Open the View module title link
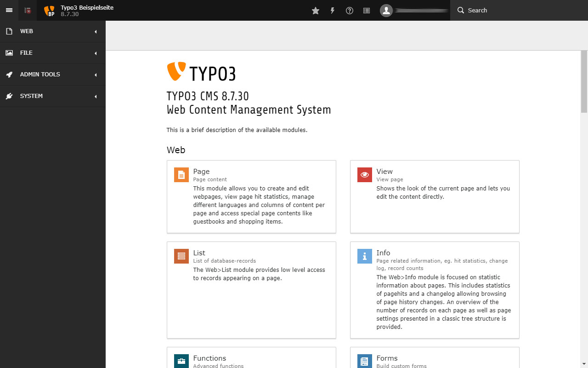 pos(384,171)
